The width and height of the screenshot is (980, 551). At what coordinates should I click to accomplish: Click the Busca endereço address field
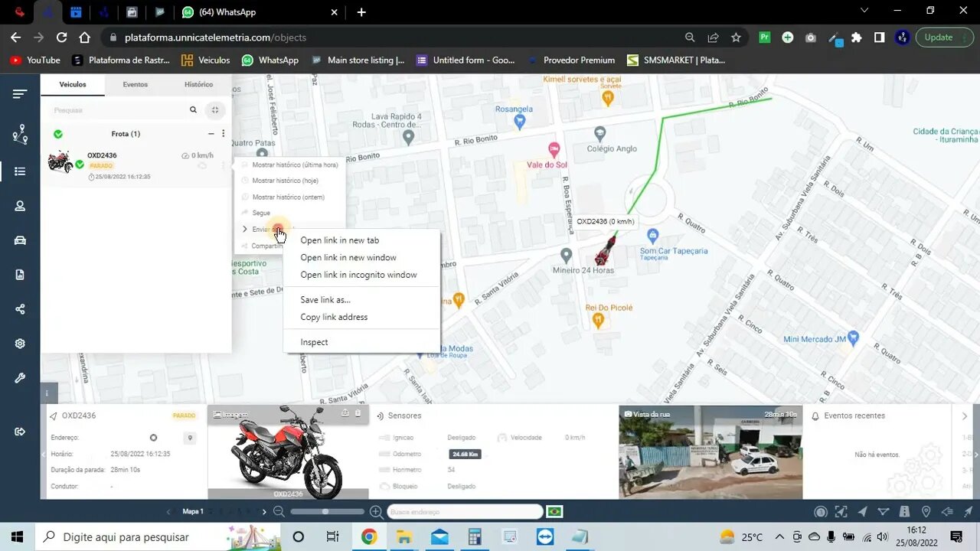tap(465, 511)
